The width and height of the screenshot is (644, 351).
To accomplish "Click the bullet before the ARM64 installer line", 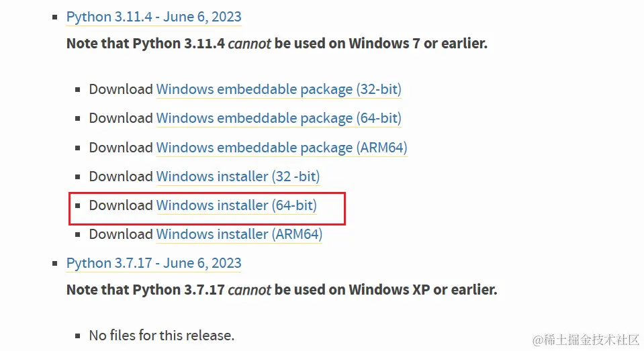I will click(79, 235).
